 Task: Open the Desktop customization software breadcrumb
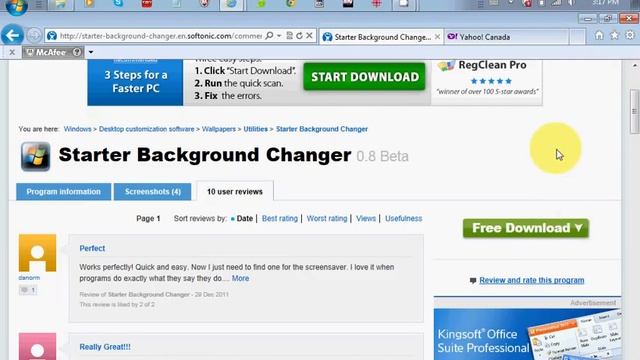pyautogui.click(x=147, y=129)
